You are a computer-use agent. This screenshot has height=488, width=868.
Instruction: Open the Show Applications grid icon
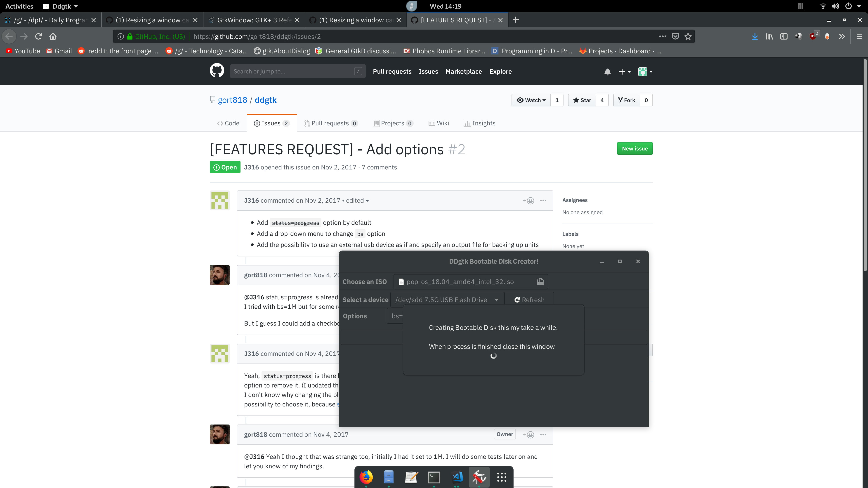(501, 477)
